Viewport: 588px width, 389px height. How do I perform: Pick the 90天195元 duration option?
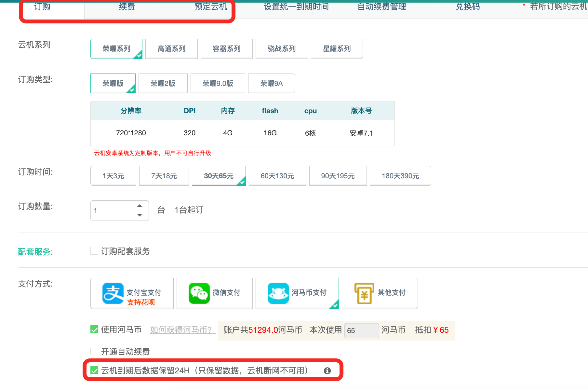pos(338,176)
